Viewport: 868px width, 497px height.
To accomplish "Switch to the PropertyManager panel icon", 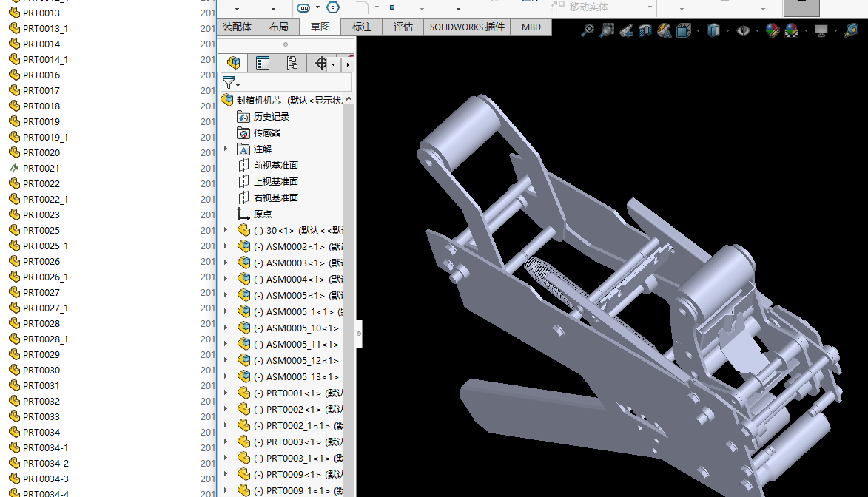I will click(x=263, y=64).
